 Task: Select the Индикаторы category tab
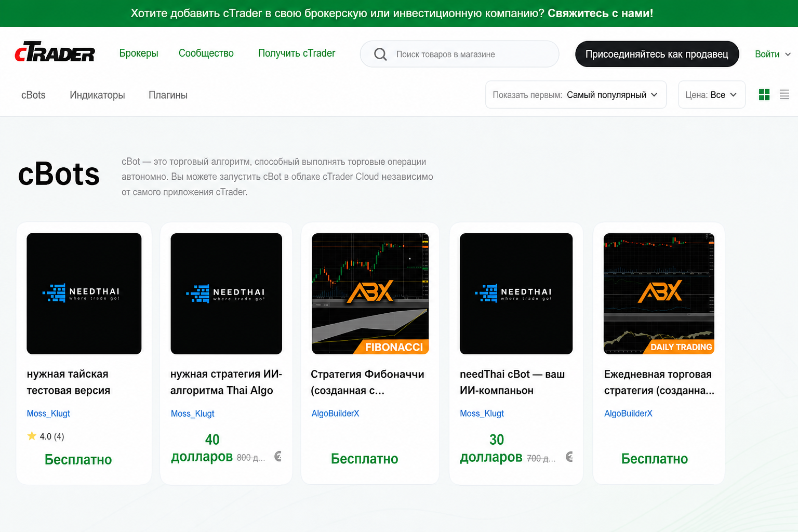tap(97, 95)
